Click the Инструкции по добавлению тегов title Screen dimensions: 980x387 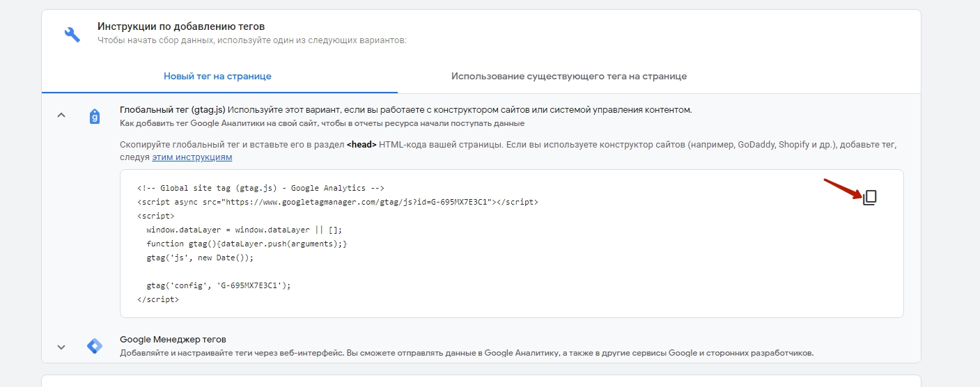(181, 27)
